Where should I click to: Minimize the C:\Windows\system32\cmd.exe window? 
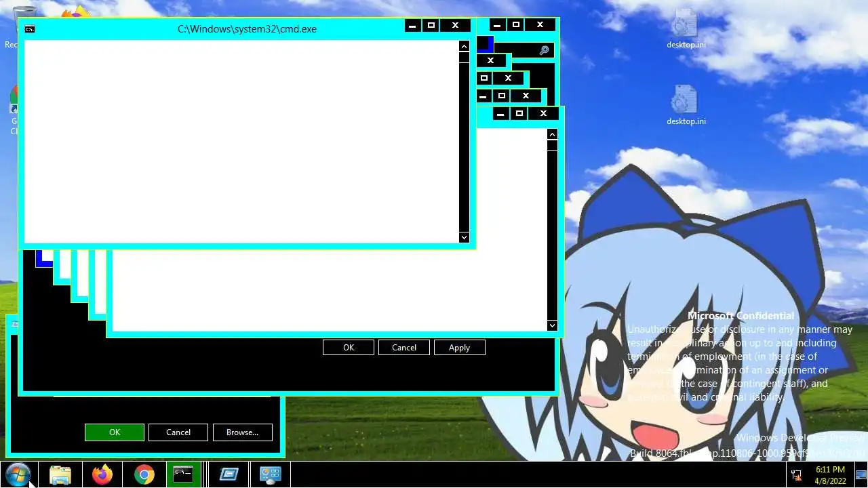[412, 26]
